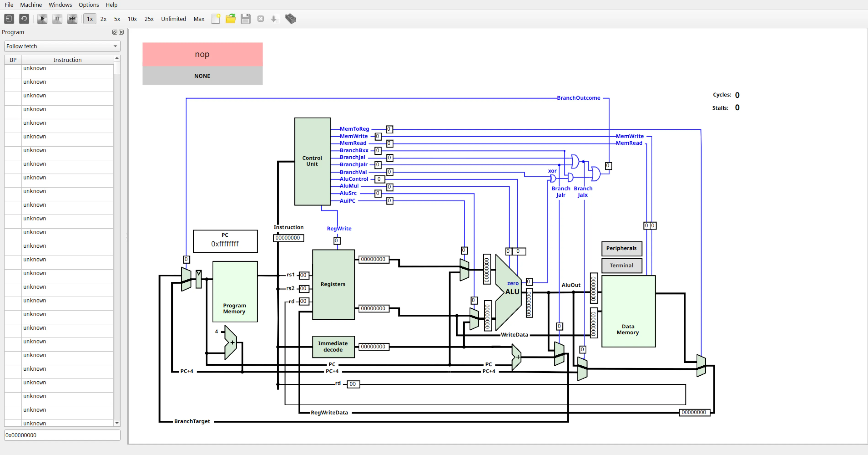Click the write-back multiplexer near Data Memory
The image size is (868, 455).
coord(701,366)
